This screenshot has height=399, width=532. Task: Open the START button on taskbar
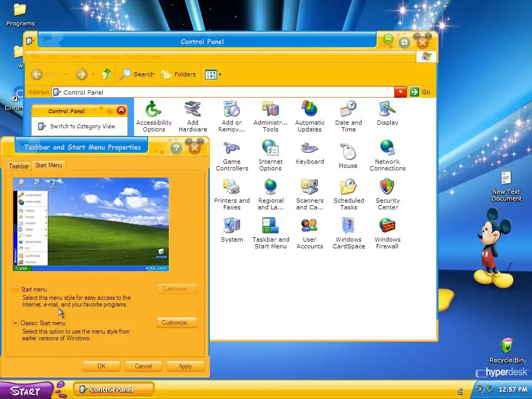click(x=26, y=391)
